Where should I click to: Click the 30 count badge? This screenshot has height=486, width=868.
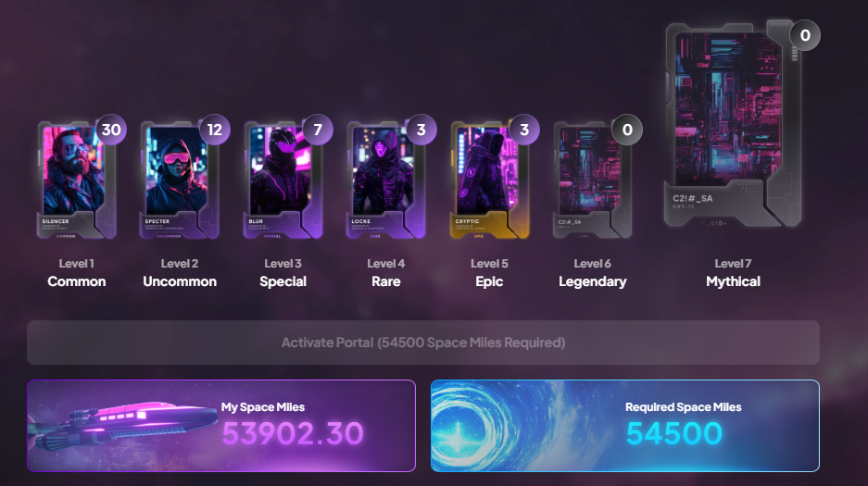(111, 130)
